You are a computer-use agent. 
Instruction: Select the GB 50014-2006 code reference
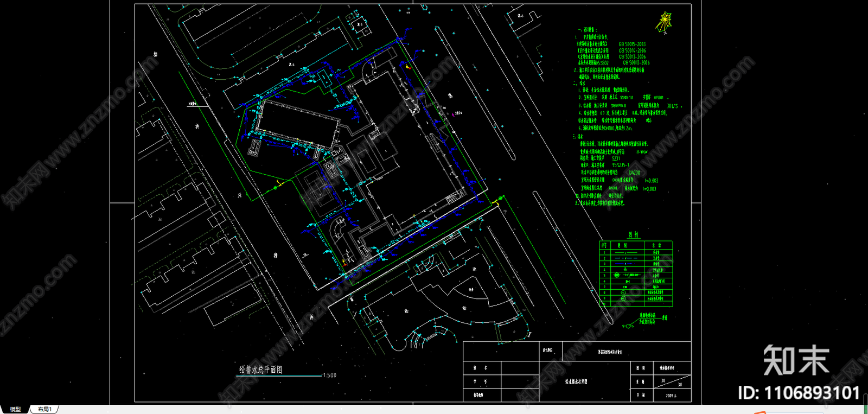pos(632,50)
